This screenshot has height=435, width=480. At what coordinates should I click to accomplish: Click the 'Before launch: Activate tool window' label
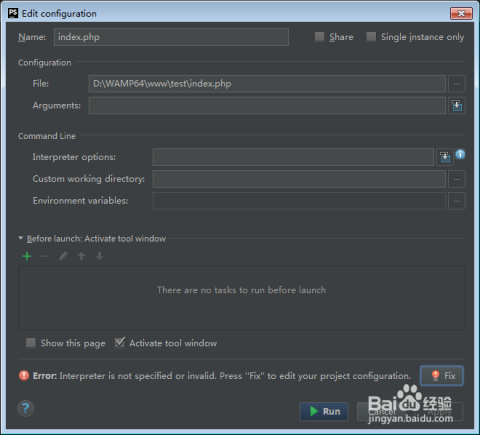(96, 239)
